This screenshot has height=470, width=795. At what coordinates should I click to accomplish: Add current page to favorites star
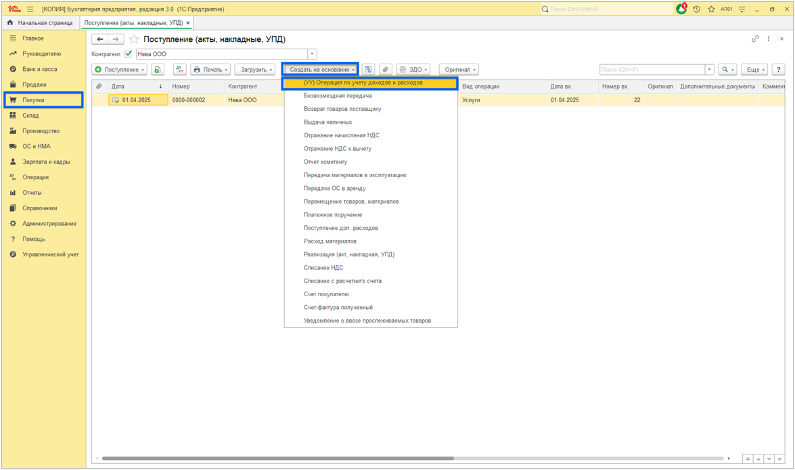134,39
